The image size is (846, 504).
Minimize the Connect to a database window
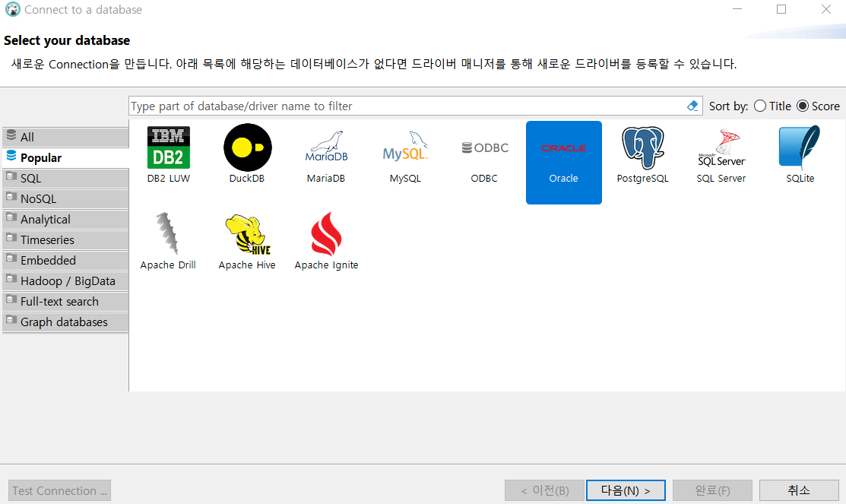click(737, 9)
